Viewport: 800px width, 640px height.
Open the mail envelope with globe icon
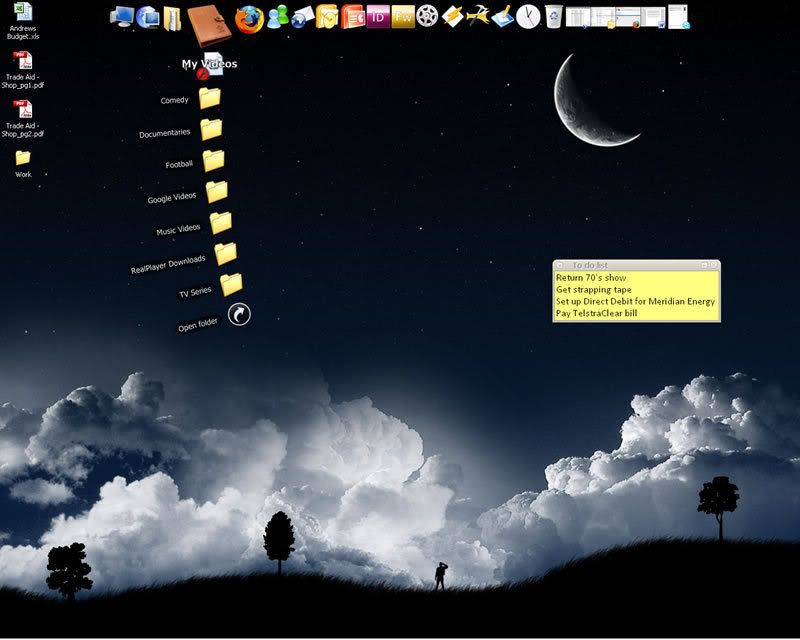tap(303, 17)
